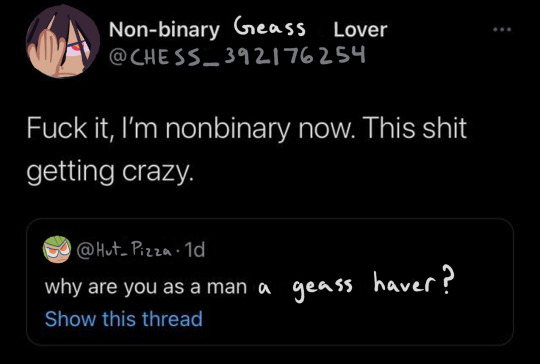Click the handwritten words geass haver
The image size is (540, 364).
(x=361, y=286)
